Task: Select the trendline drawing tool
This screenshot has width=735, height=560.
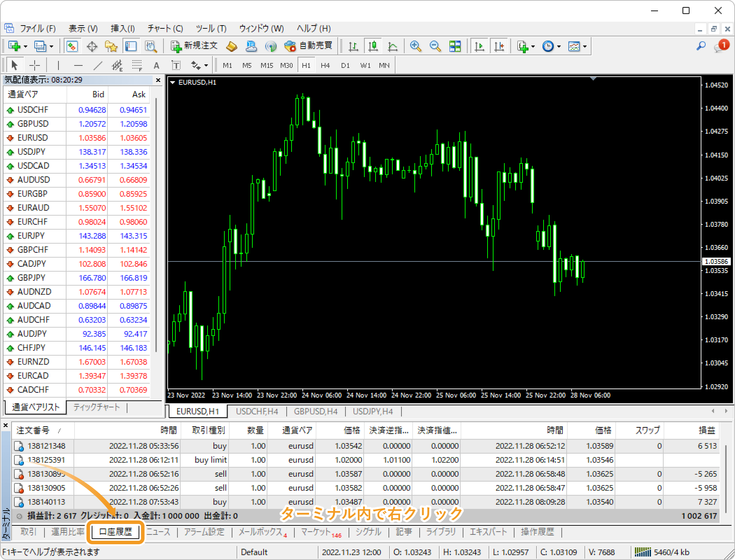Action: coord(98,65)
